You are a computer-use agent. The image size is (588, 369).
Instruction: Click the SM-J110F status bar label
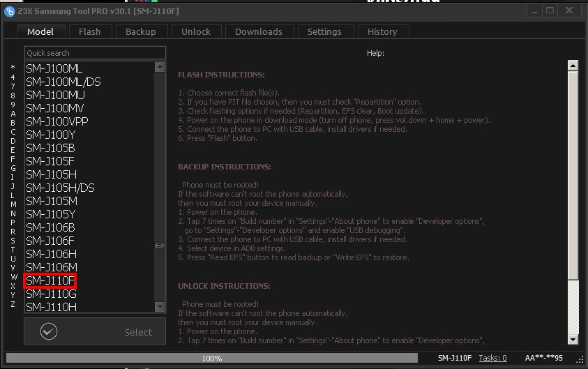(x=455, y=358)
